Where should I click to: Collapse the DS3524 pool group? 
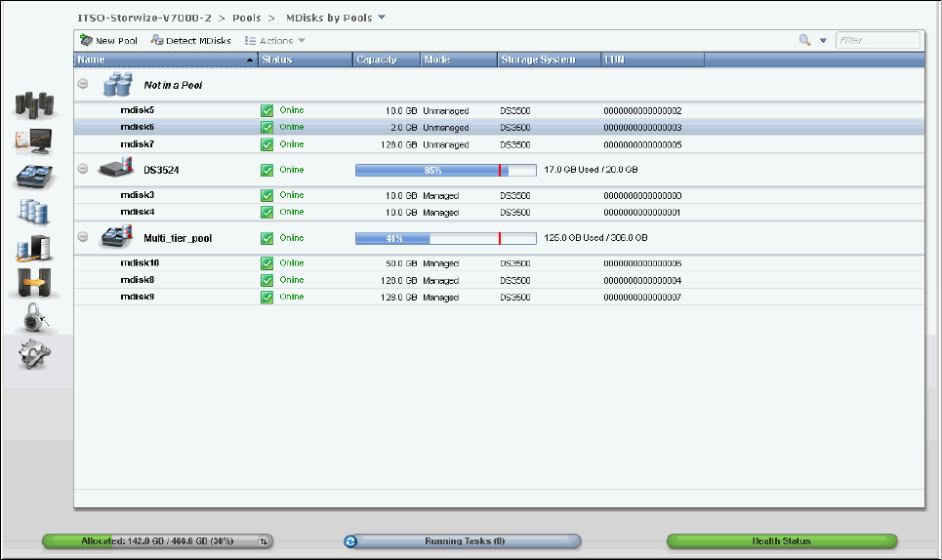pyautogui.click(x=83, y=170)
